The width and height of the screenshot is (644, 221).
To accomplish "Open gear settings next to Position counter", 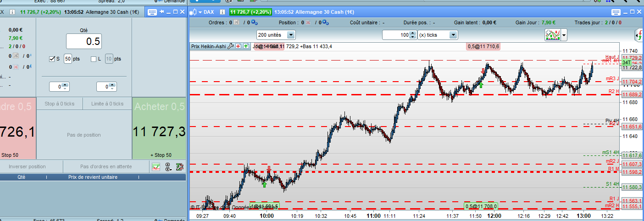I will pyautogui.click(x=326, y=22).
